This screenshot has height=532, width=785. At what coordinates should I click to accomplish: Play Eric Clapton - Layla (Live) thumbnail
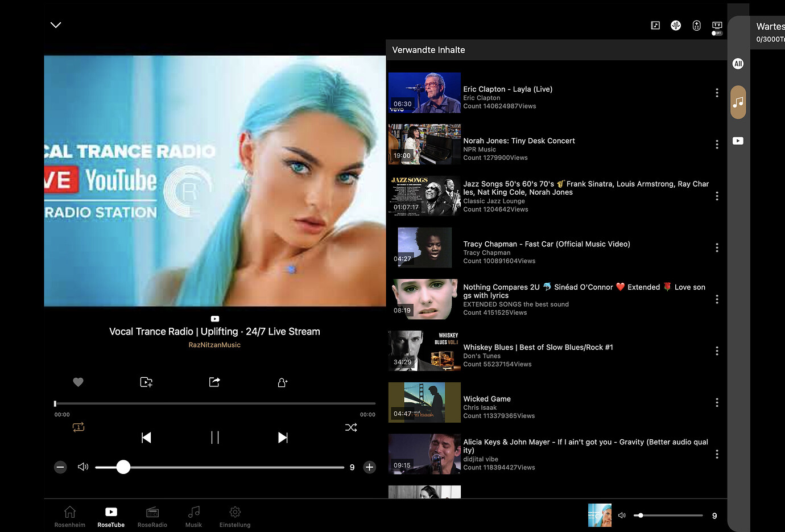[x=424, y=93]
